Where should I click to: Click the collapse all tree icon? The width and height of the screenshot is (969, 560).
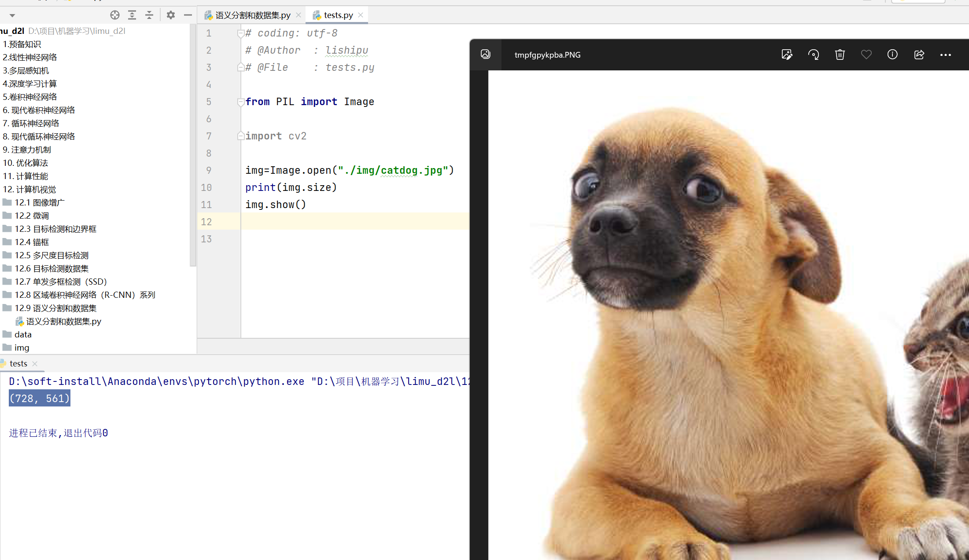(x=149, y=15)
